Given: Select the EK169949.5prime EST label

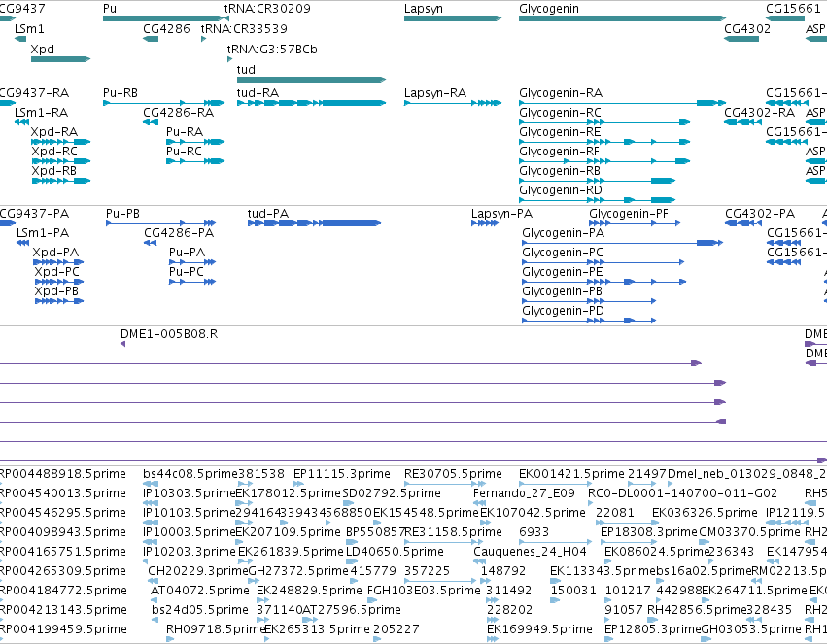Looking at the screenshot, I should point(539,629).
